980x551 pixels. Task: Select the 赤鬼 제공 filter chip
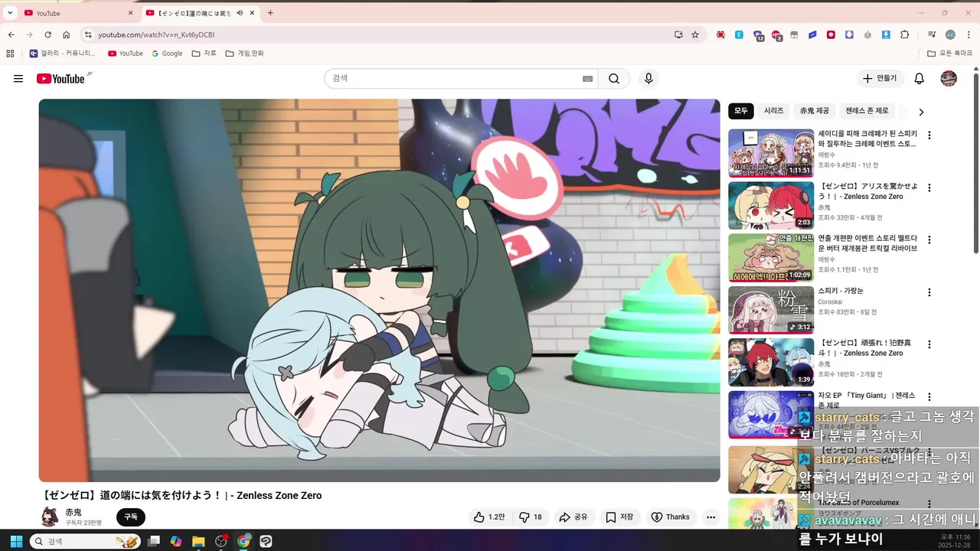pos(815,111)
